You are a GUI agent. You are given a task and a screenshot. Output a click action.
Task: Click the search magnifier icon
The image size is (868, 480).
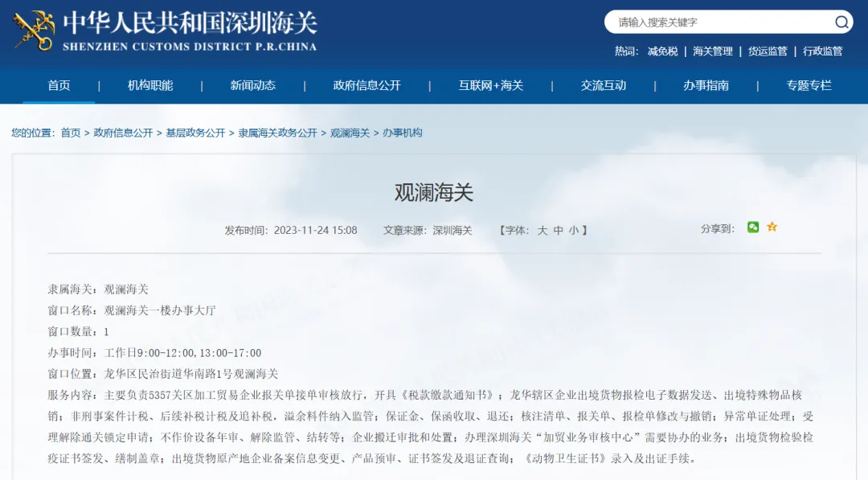point(841,23)
